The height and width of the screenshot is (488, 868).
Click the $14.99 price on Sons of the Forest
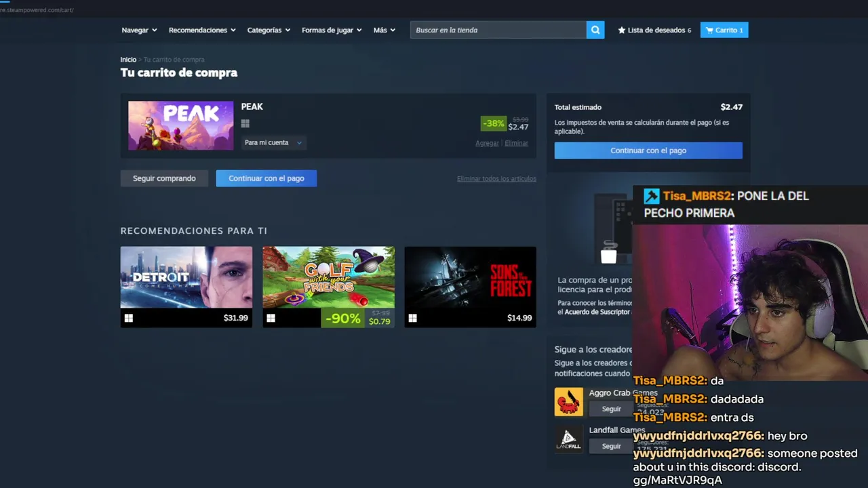coord(519,318)
